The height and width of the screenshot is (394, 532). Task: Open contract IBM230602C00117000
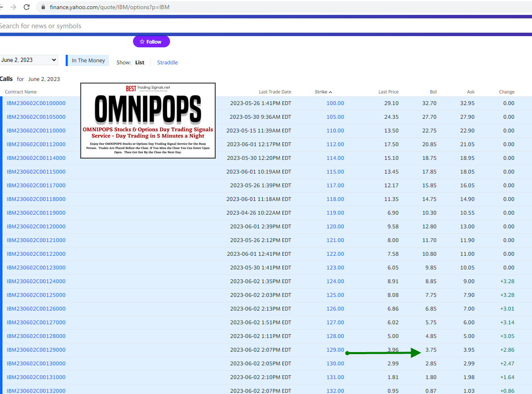(36, 186)
